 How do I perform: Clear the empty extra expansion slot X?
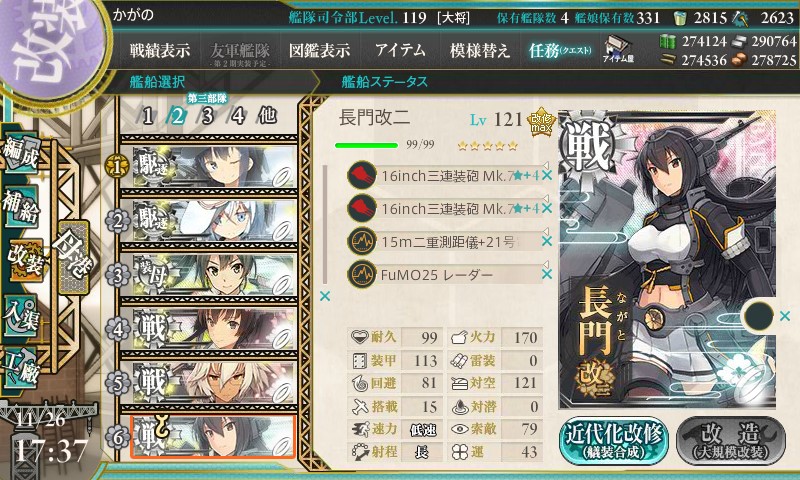pyautogui.click(x=785, y=316)
